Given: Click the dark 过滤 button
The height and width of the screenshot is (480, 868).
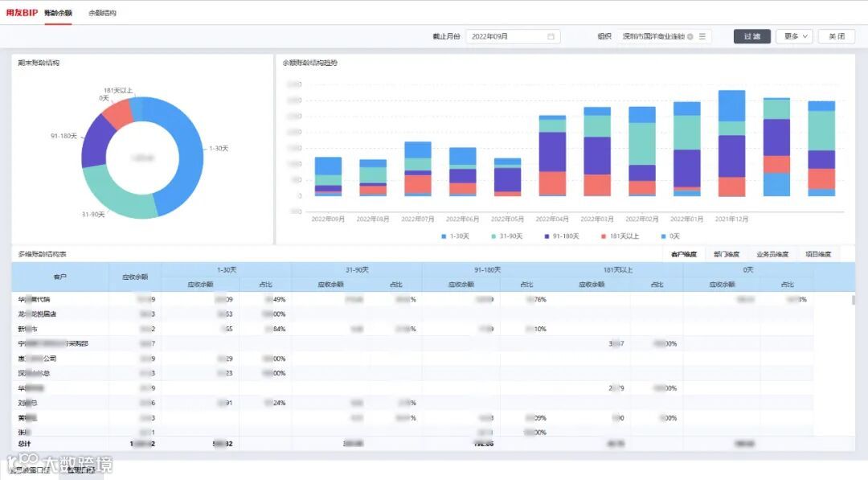Looking at the screenshot, I should click(751, 36).
